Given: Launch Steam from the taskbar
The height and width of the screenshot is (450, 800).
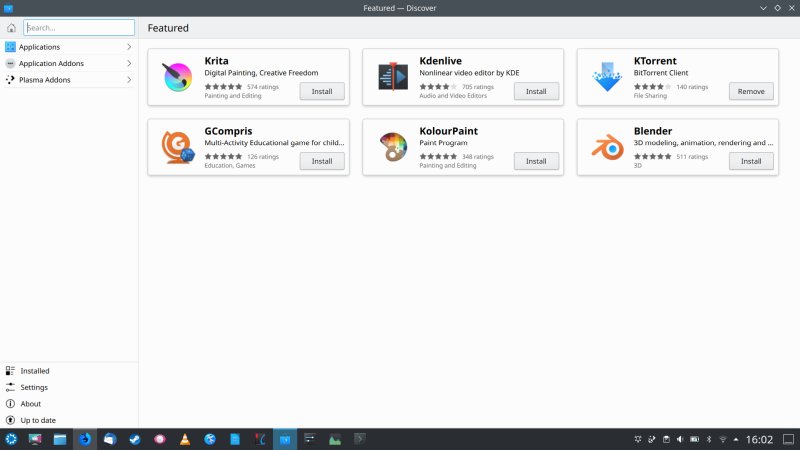Looking at the screenshot, I should click(x=135, y=439).
